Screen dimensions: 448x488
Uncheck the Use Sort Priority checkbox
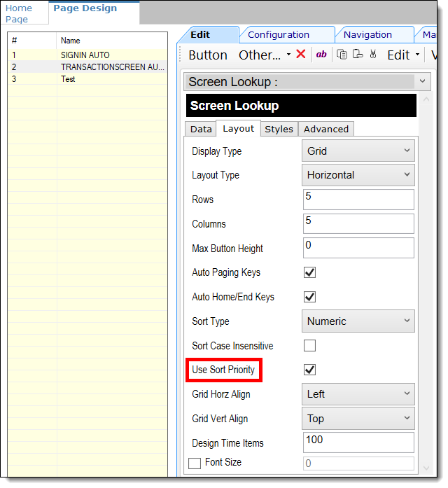coord(309,370)
